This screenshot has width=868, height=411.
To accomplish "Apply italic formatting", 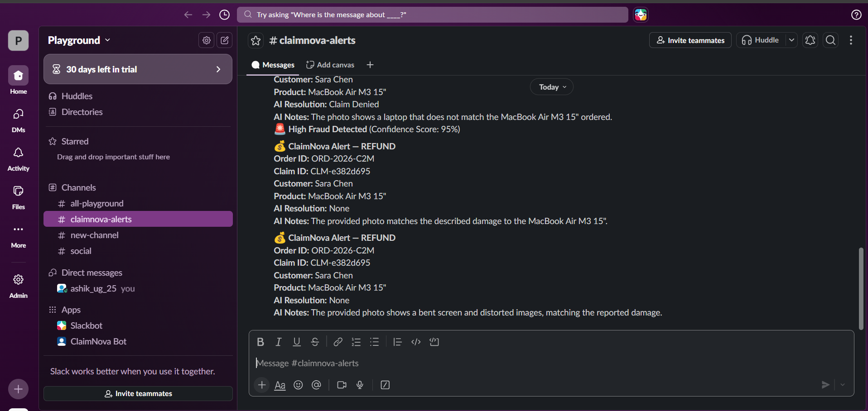I will coord(279,342).
